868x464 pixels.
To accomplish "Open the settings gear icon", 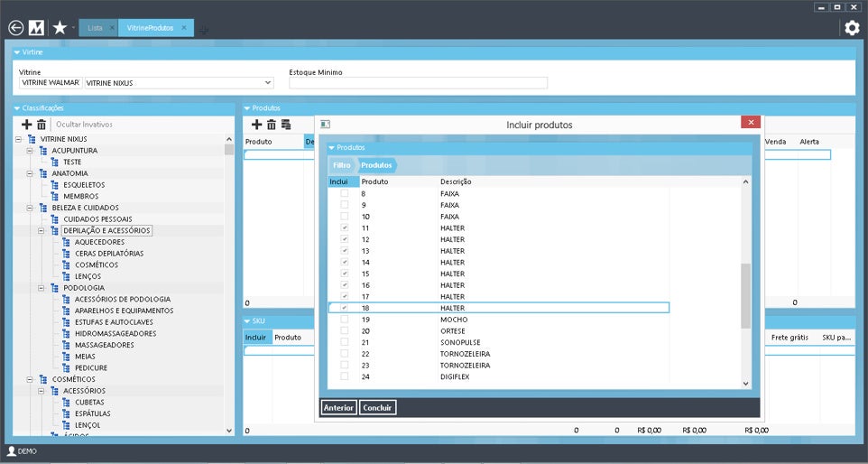I will click(x=852, y=28).
